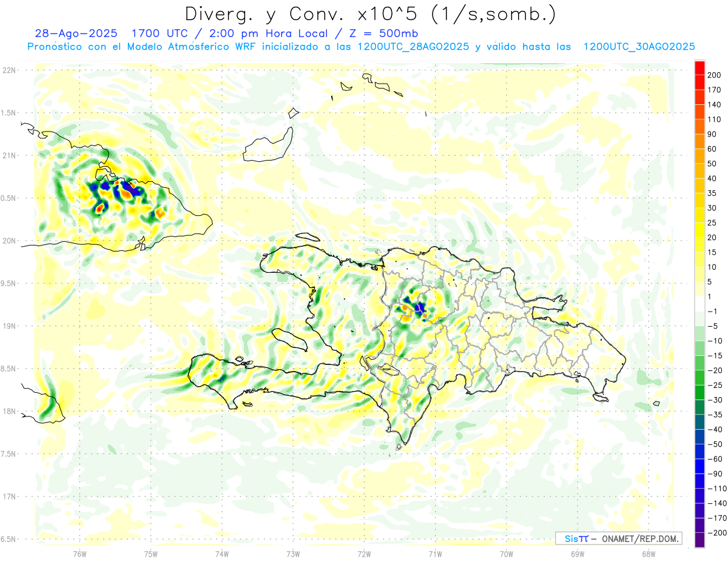Click the '1200UTC_28AGO2025' initialization time
728x562 pixels.
pos(413,47)
